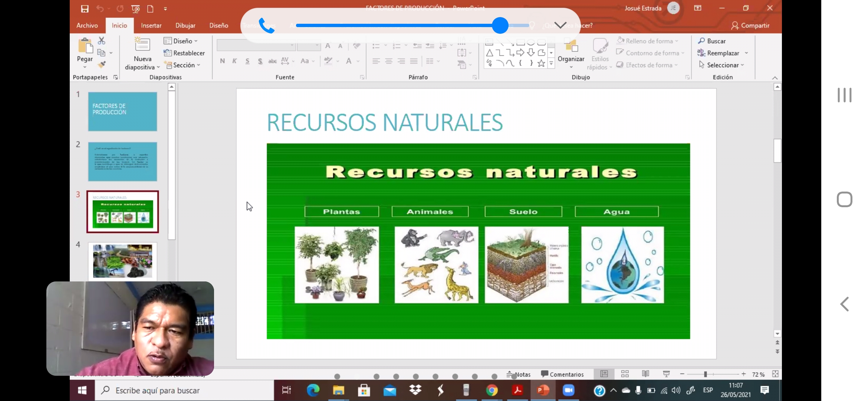Image resolution: width=868 pixels, height=401 pixels.
Task: Open the Sección dropdown
Action: tap(182, 65)
